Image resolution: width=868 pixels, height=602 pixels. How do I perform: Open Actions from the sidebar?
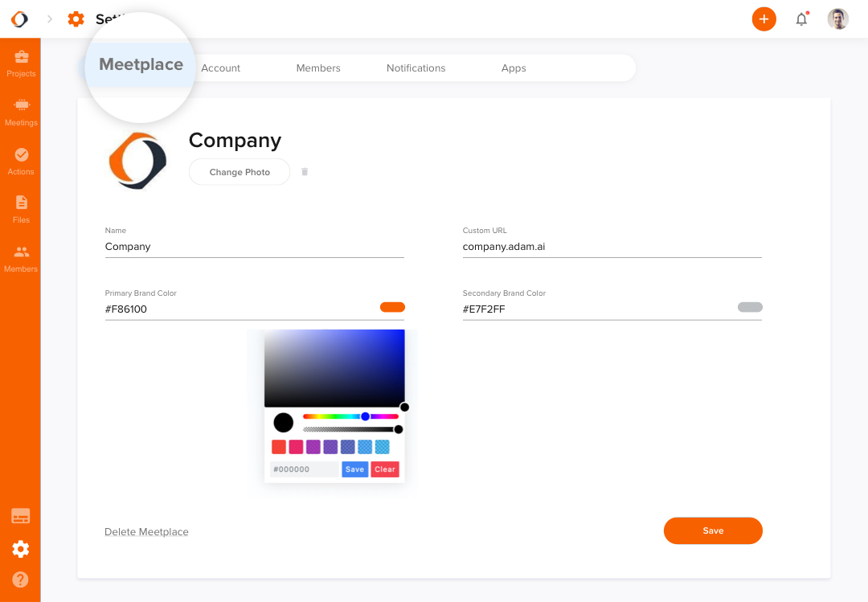click(x=21, y=162)
